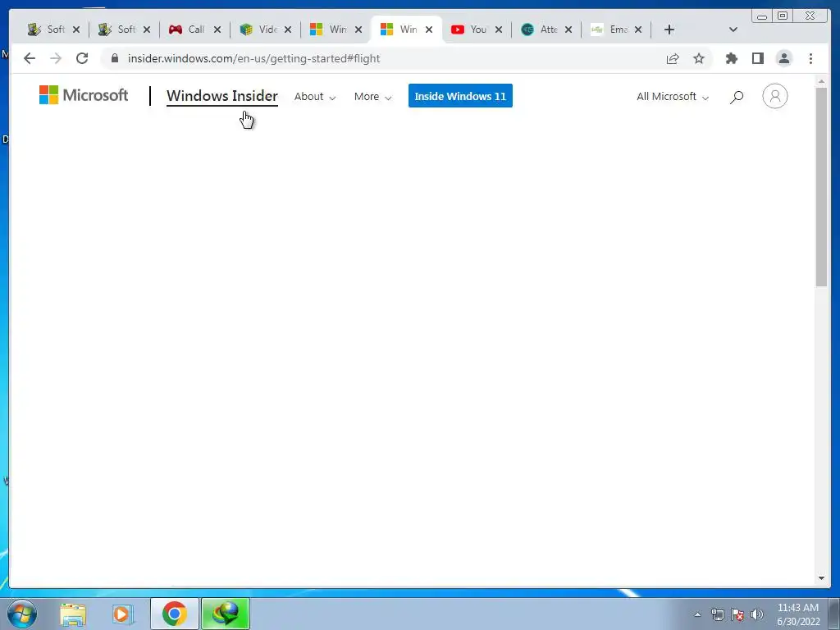Click the scrollbar up arrow
The height and width of the screenshot is (630, 840).
click(x=821, y=81)
